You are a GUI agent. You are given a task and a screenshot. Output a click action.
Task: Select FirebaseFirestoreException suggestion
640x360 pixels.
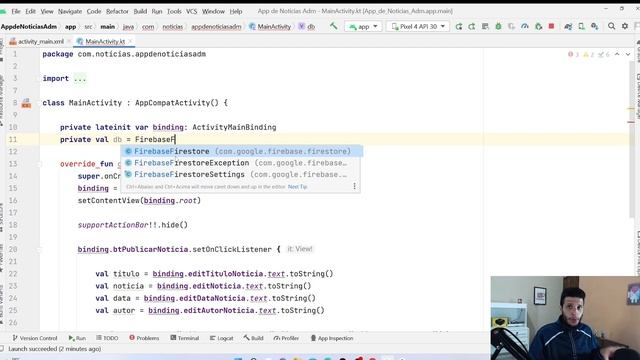[241, 163]
